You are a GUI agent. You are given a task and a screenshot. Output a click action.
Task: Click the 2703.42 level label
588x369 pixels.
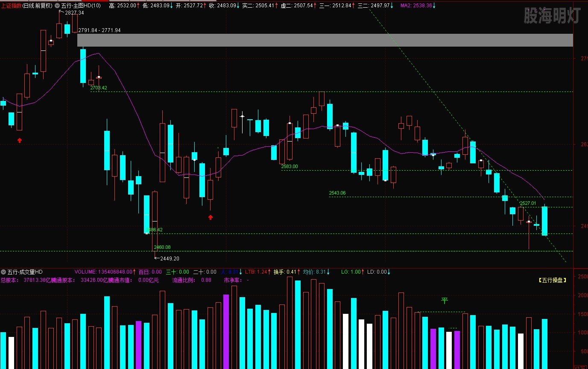(x=99, y=88)
